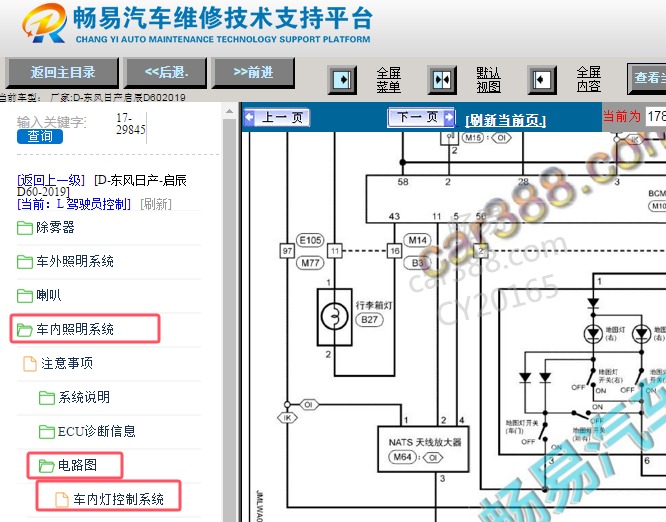Go back with <<后退 button

point(166,73)
